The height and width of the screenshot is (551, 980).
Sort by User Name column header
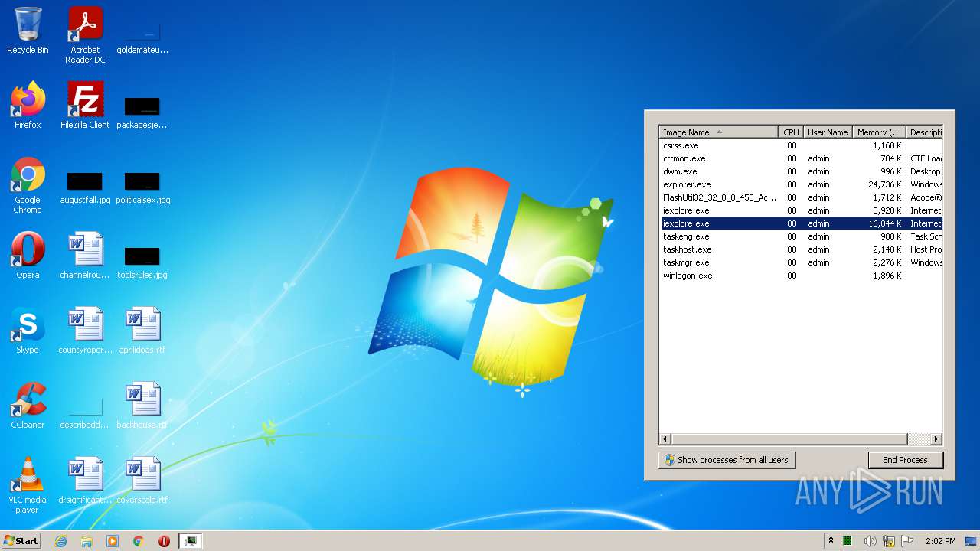coord(828,132)
